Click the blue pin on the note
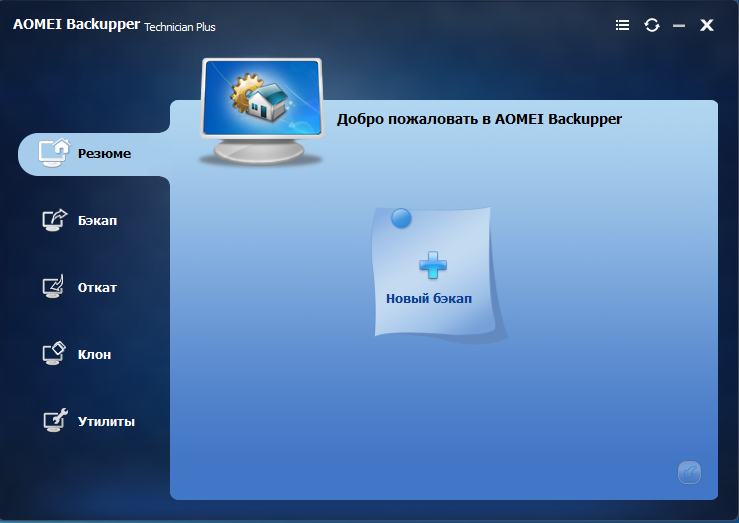739x523 pixels. click(x=401, y=218)
